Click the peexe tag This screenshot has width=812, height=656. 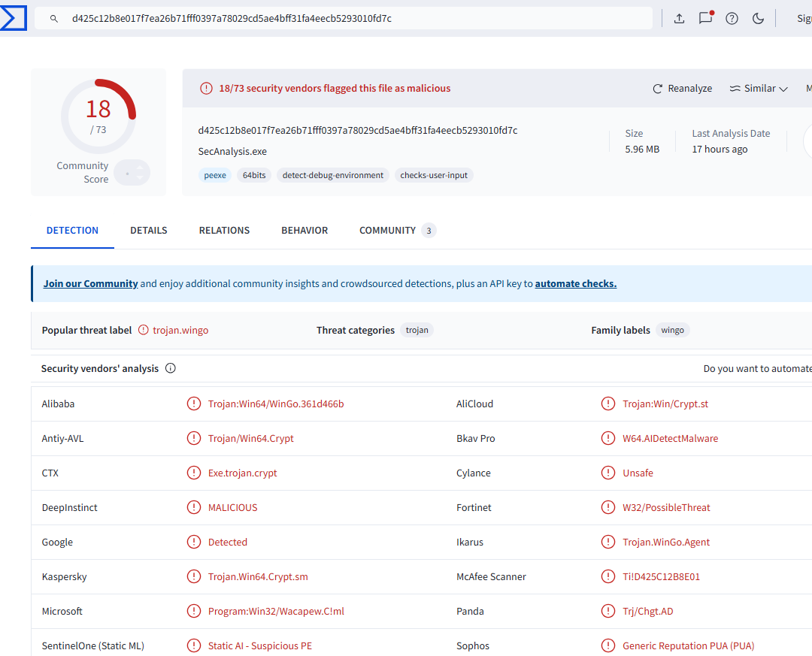pyautogui.click(x=215, y=175)
